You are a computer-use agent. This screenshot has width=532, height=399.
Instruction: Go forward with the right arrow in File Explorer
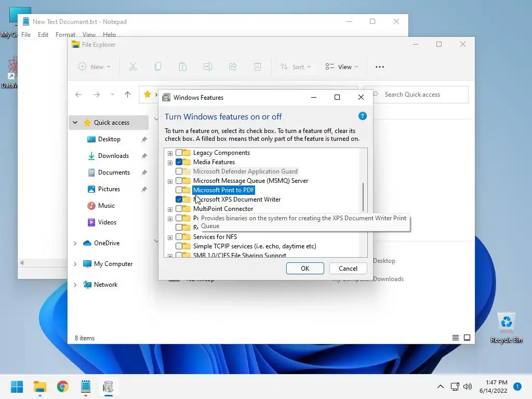[x=96, y=95]
